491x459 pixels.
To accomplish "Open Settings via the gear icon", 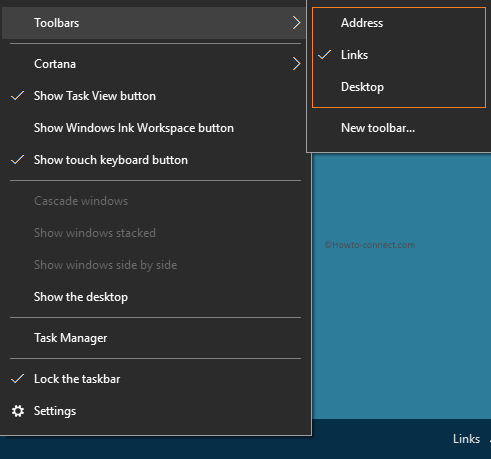I will [x=18, y=411].
